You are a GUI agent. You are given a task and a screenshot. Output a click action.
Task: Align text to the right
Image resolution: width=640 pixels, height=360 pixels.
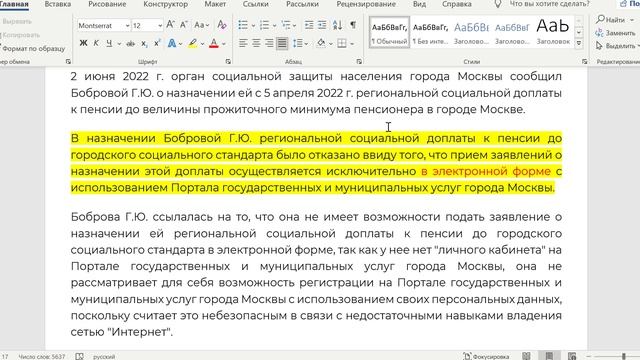(269, 43)
